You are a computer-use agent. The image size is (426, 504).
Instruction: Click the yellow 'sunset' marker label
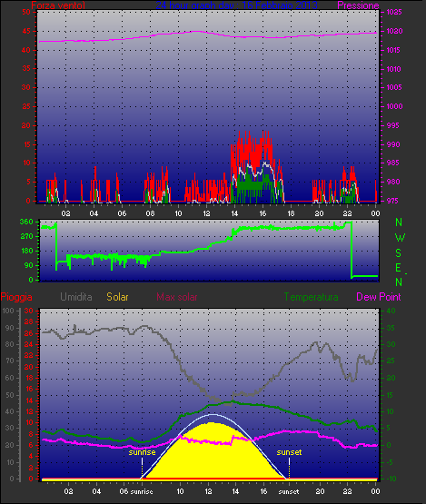point(289,452)
